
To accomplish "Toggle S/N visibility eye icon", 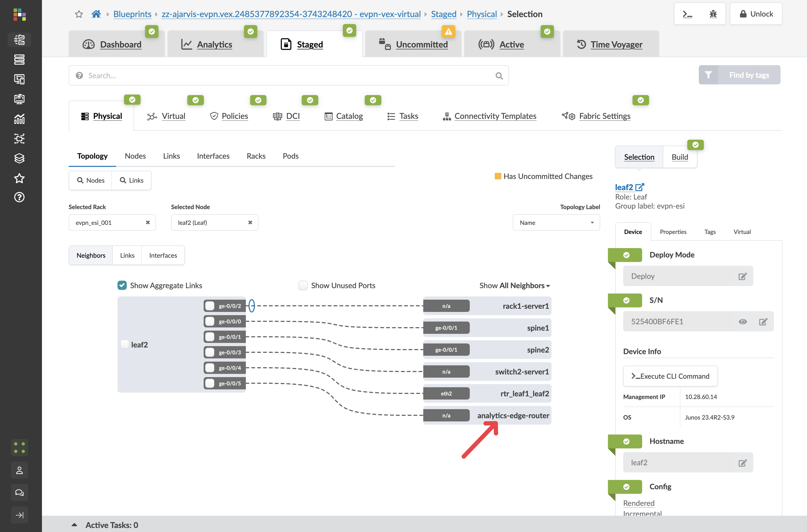I will (743, 322).
